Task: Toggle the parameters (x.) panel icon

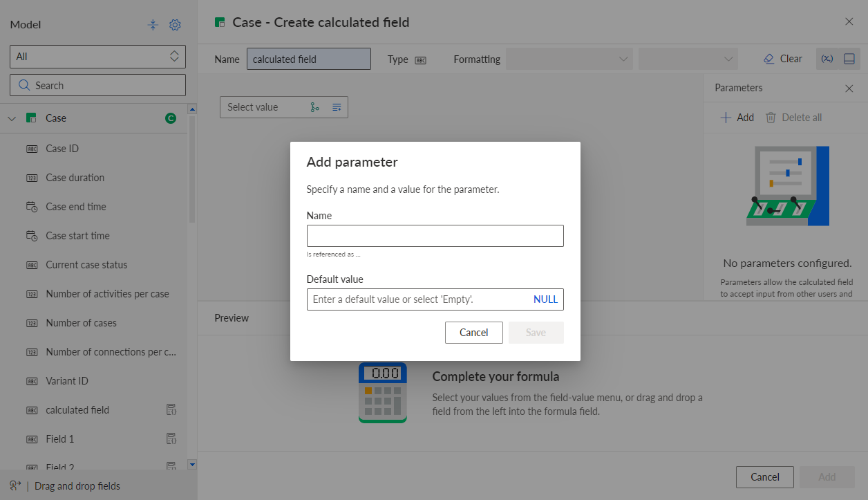Action: tap(827, 59)
